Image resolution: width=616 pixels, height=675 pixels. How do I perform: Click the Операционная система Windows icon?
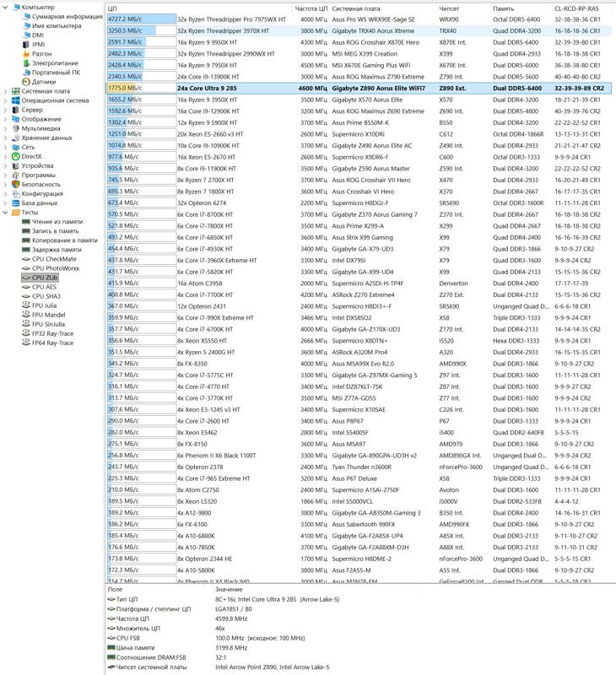(15, 100)
